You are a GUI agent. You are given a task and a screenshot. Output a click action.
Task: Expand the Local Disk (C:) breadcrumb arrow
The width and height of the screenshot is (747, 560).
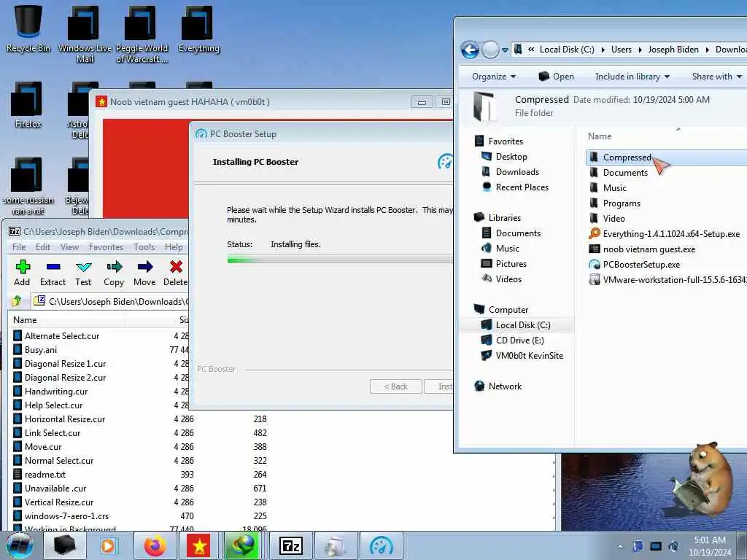coord(603,50)
